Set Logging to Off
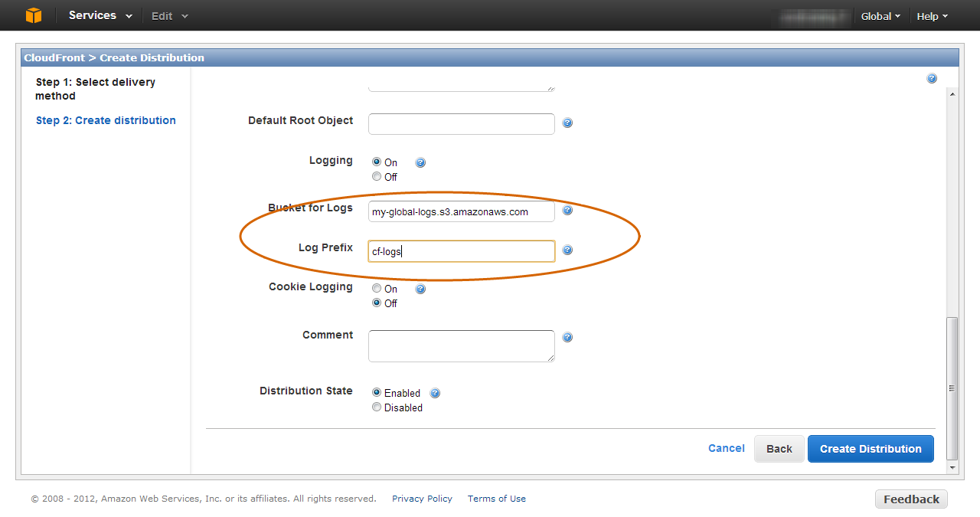Image resolution: width=980 pixels, height=517 pixels. coord(377,177)
